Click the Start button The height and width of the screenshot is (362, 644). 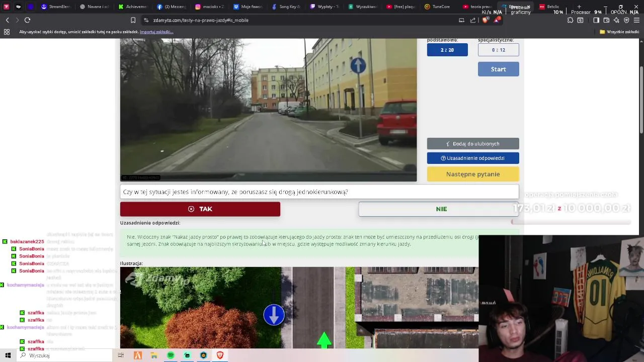(x=498, y=69)
